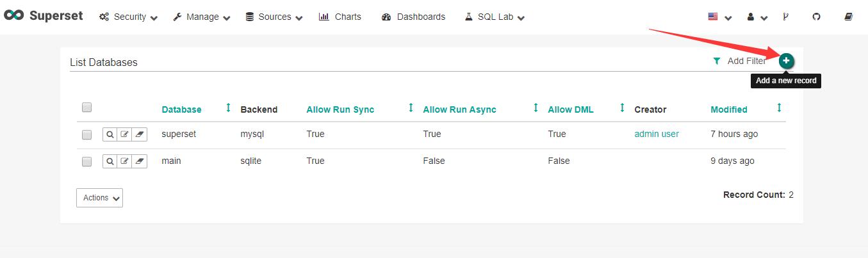Viewport: 868px width, 258px height.
Task: Click the Allow DML column header
Action: click(x=571, y=109)
